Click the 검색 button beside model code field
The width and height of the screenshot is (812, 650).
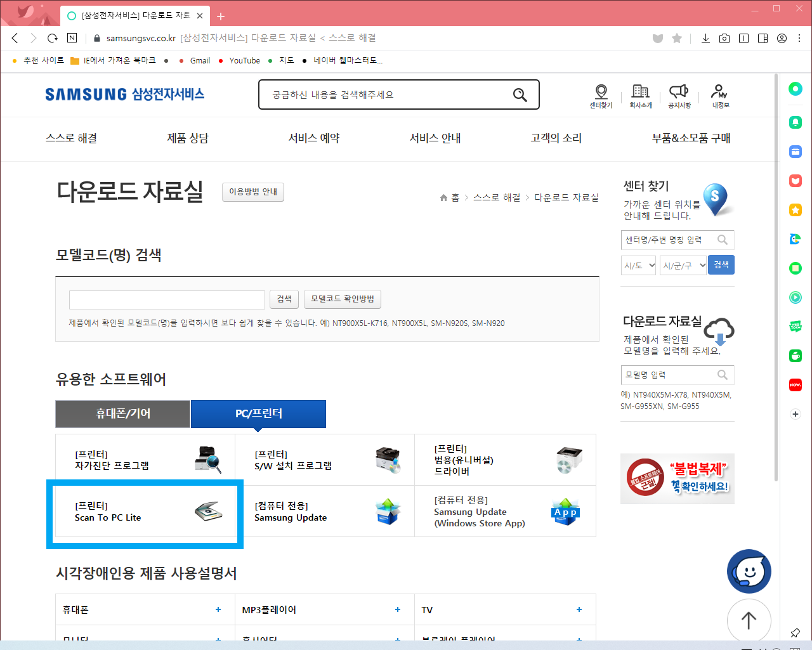284,299
